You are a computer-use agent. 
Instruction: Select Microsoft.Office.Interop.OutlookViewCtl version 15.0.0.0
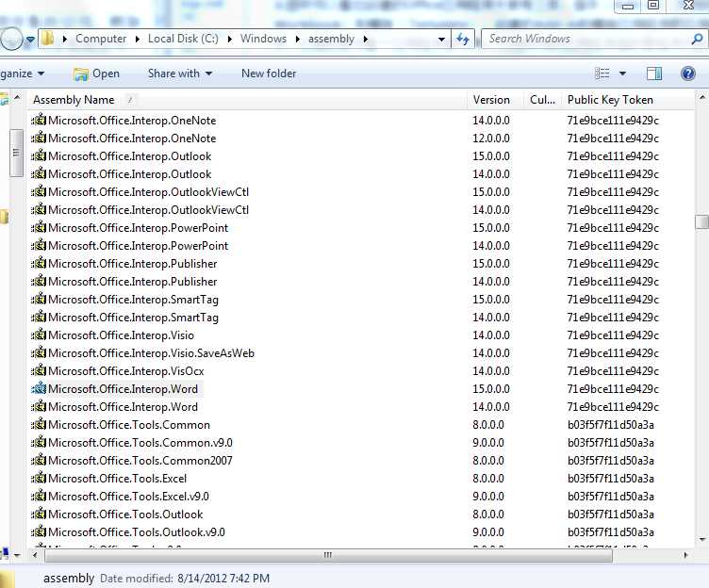(148, 191)
